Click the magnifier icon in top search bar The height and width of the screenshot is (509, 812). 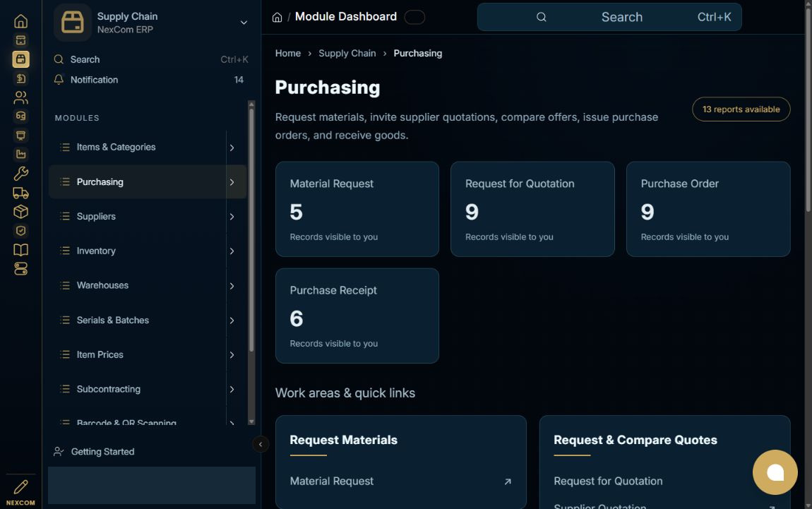pyautogui.click(x=541, y=17)
